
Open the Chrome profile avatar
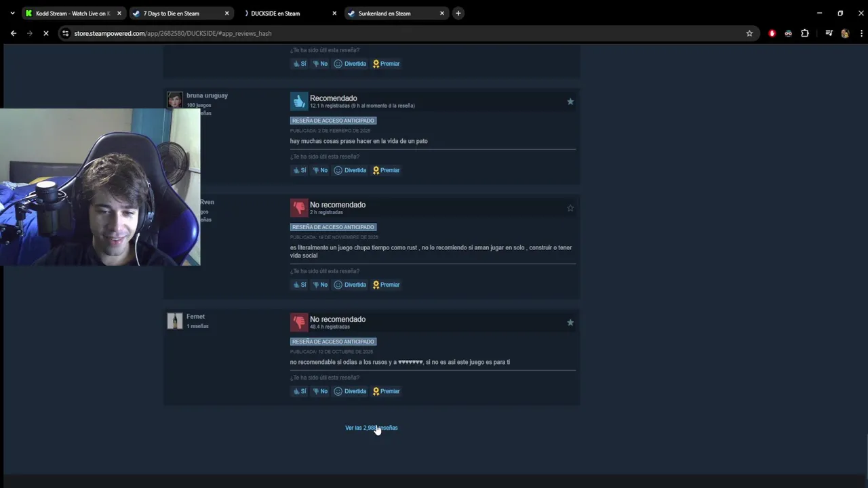[x=845, y=33]
